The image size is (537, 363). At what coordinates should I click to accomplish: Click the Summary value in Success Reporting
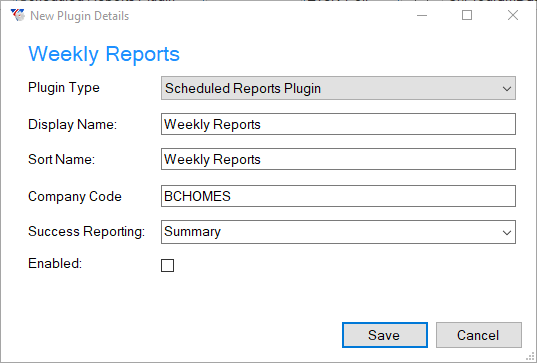tap(192, 231)
